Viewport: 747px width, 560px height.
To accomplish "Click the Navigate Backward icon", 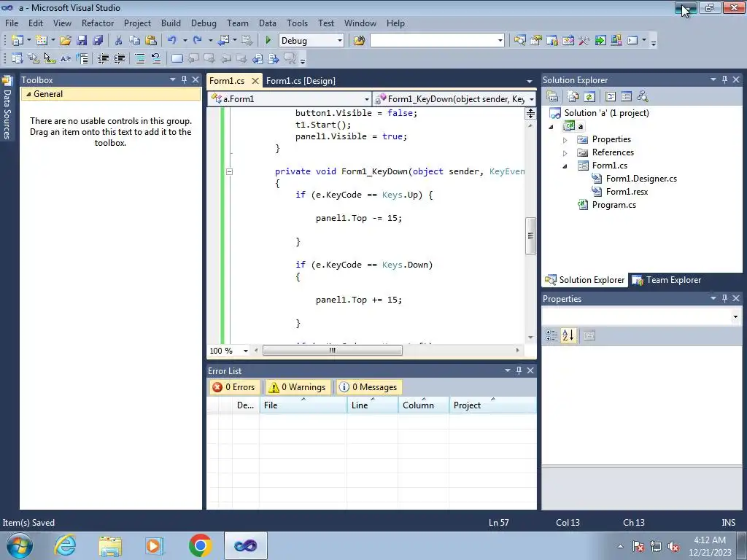I will (223, 41).
